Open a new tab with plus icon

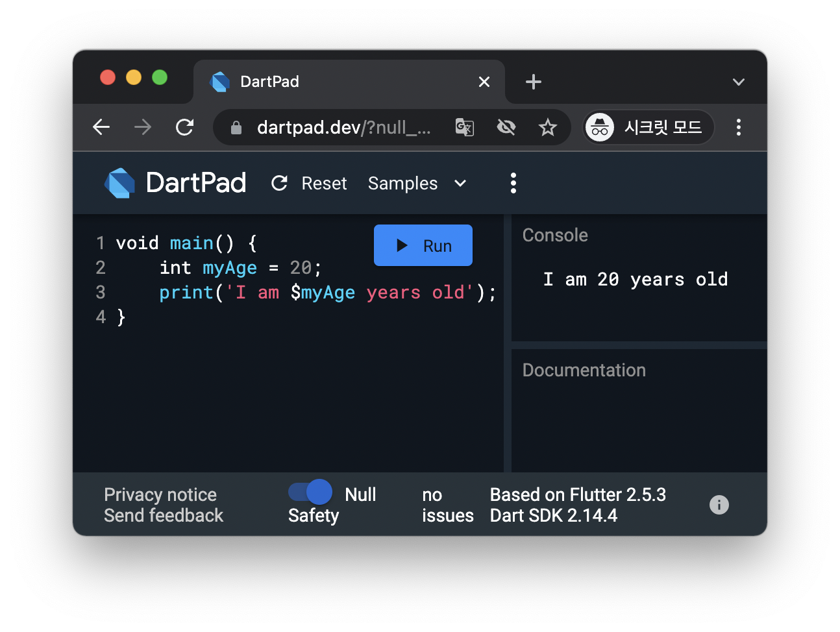pyautogui.click(x=534, y=82)
